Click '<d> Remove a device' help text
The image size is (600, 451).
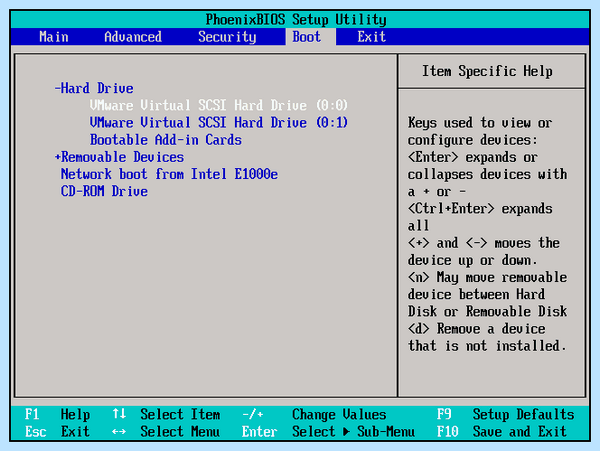point(476,329)
